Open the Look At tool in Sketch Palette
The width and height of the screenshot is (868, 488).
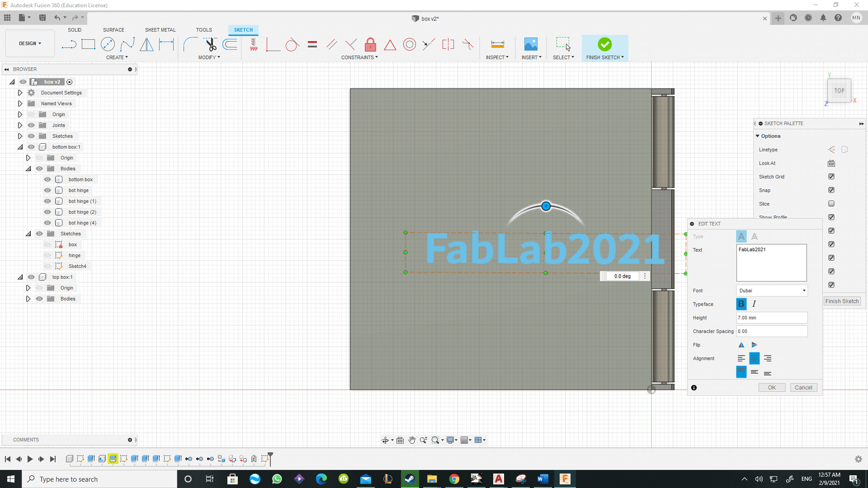pos(831,163)
